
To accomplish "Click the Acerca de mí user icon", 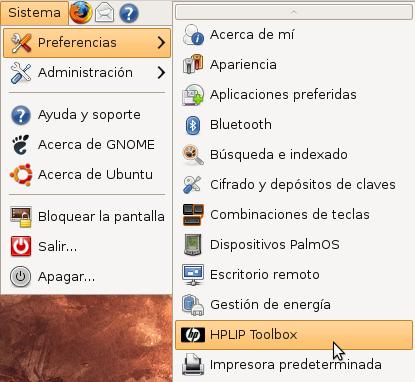I will pyautogui.click(x=193, y=35).
